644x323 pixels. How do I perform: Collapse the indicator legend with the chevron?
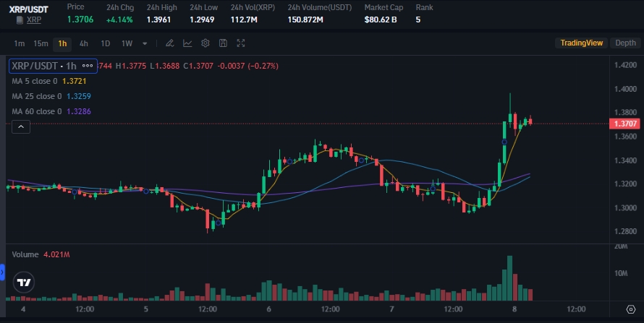point(21,127)
